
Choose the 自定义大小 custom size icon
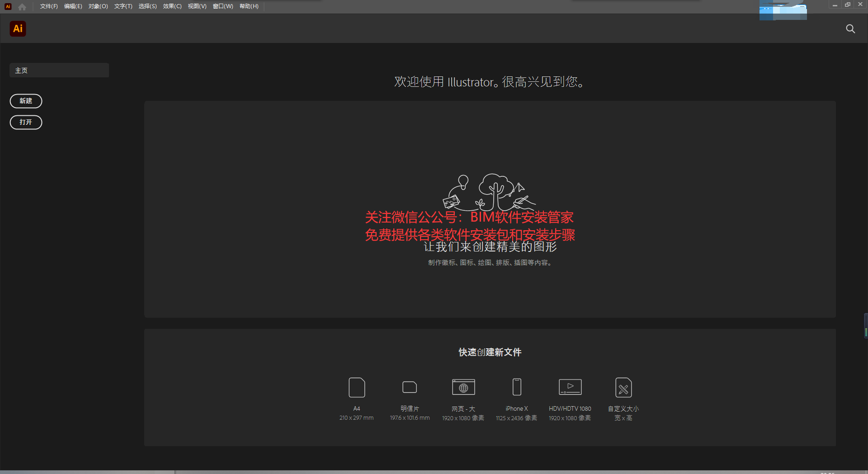(x=623, y=388)
